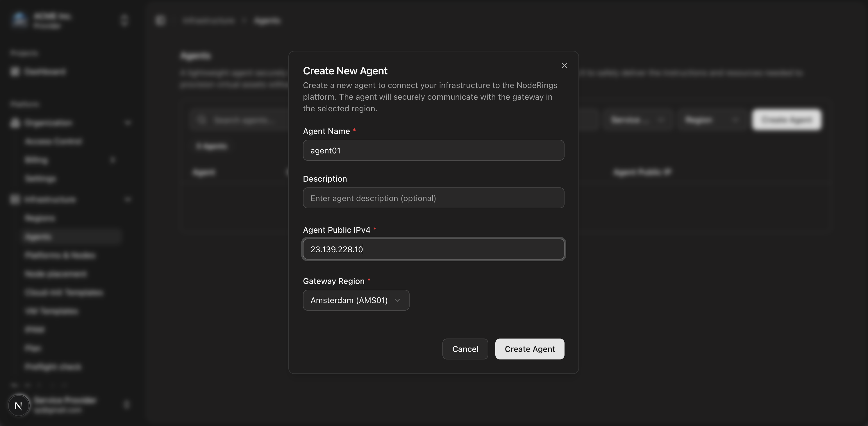Viewport: 868px width, 426px height.
Task: Open Platforms & Nodes in sidebar
Action: [60, 255]
